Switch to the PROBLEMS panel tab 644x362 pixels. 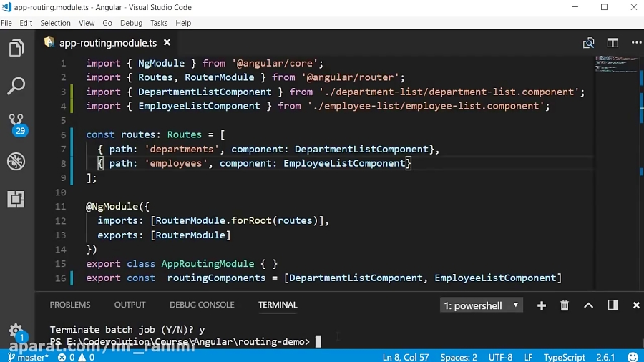[70, 305]
